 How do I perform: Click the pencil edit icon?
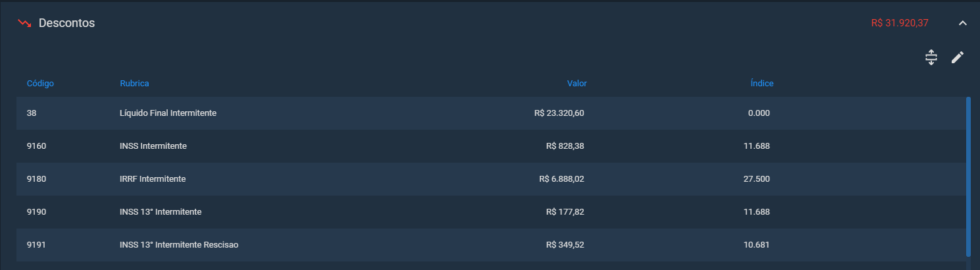tap(958, 57)
